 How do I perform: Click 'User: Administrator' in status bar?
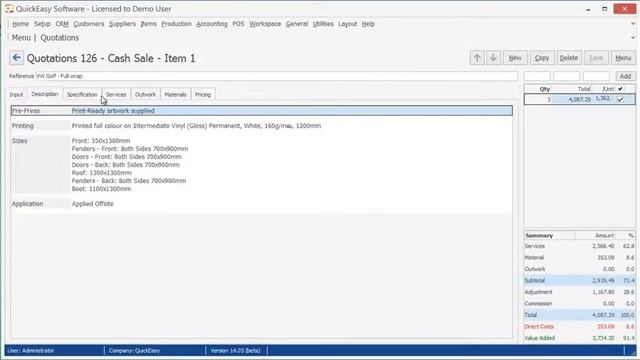[x=31, y=351]
